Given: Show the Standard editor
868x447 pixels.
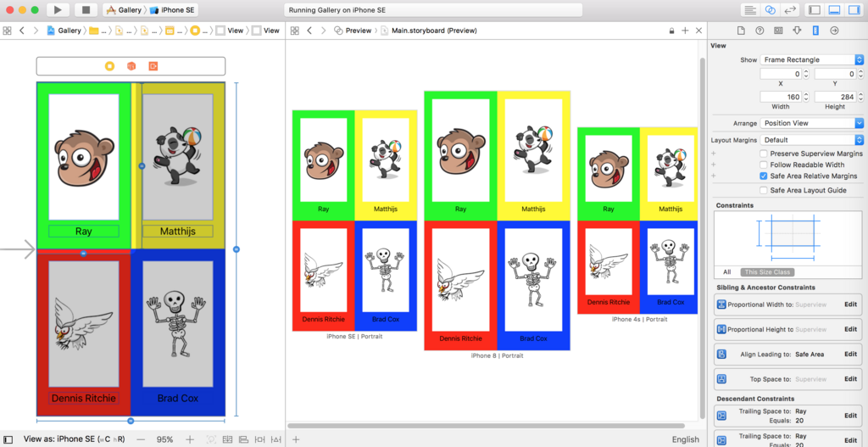Looking at the screenshot, I should [751, 10].
